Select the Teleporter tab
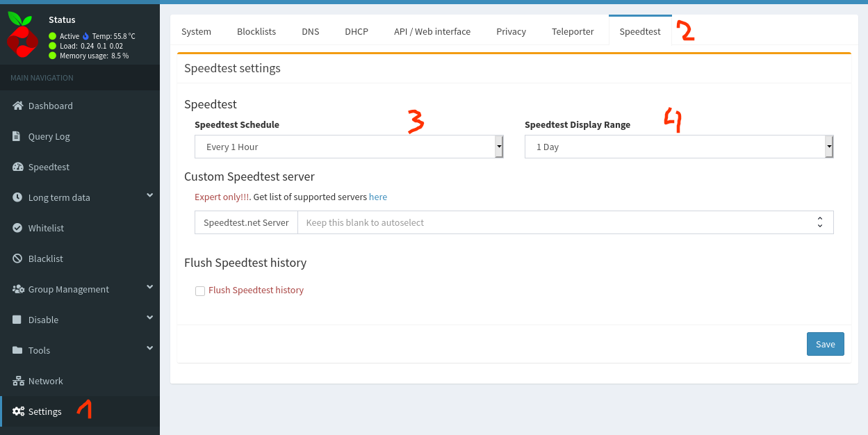This screenshot has height=435, width=868. click(573, 31)
